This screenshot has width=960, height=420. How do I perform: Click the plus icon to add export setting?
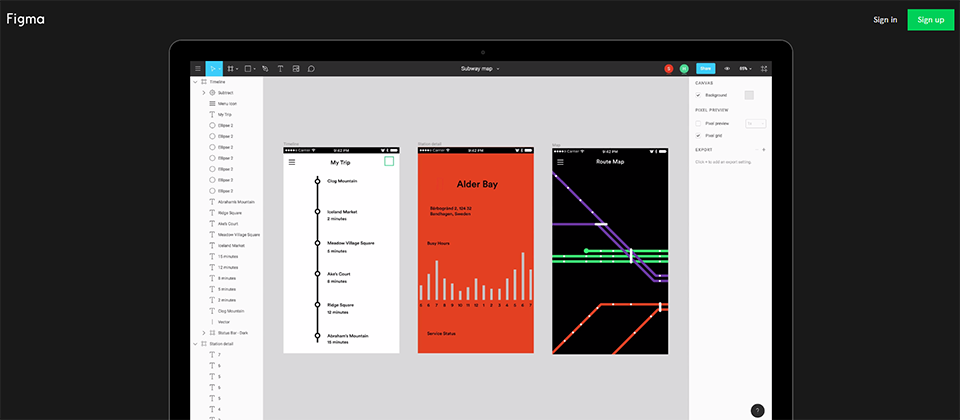[x=764, y=149]
